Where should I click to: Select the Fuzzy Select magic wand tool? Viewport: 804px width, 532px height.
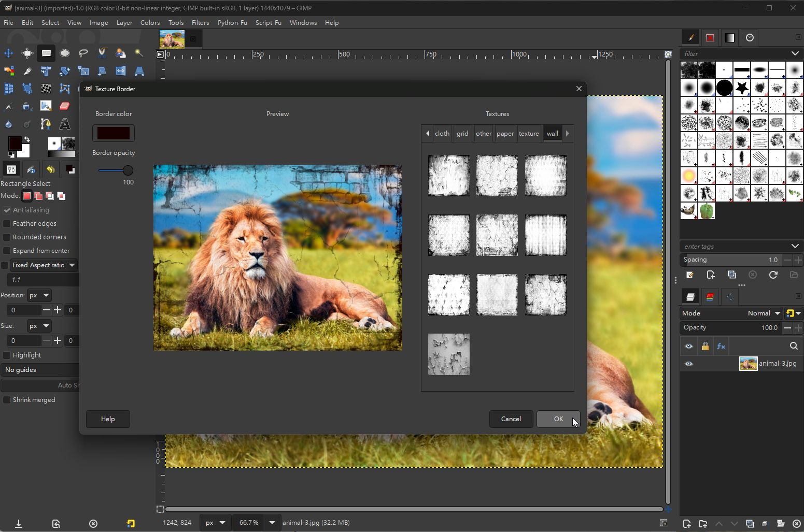139,53
